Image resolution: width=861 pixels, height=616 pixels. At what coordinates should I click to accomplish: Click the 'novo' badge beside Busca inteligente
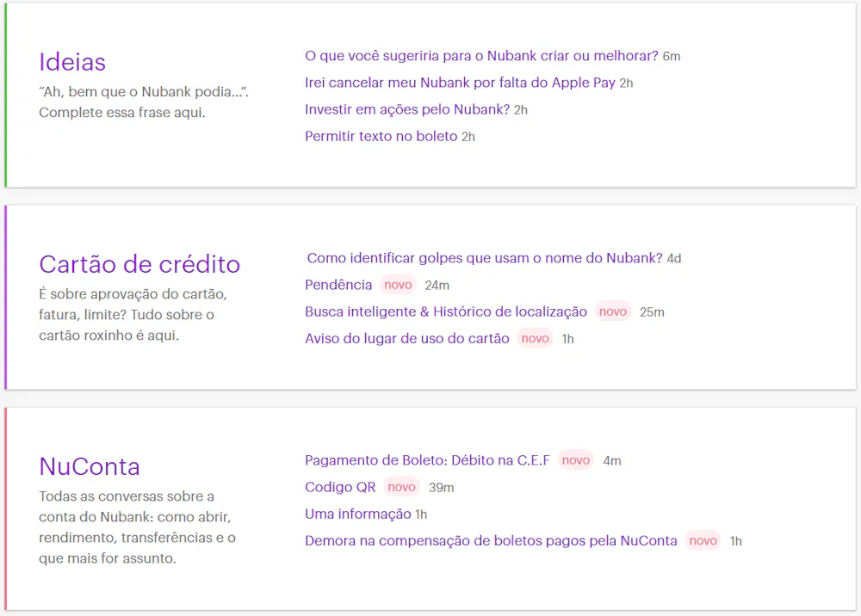[613, 312]
